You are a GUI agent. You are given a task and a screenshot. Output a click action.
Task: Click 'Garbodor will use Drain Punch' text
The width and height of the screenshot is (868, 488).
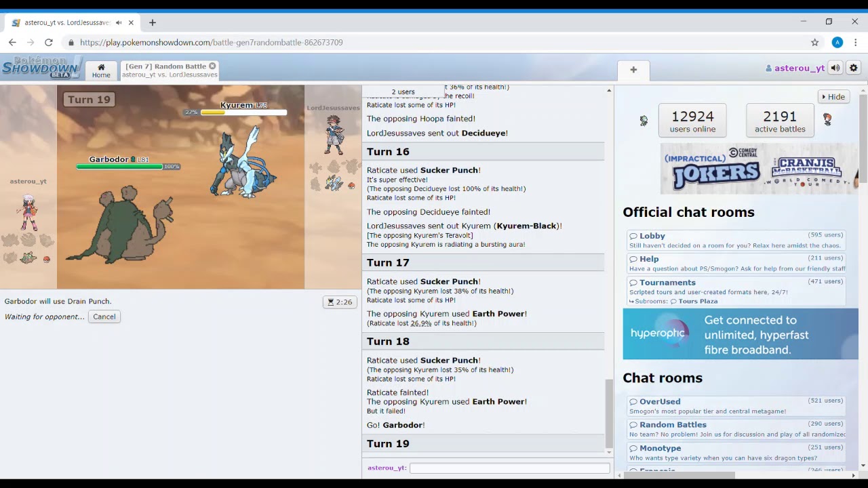(x=58, y=301)
